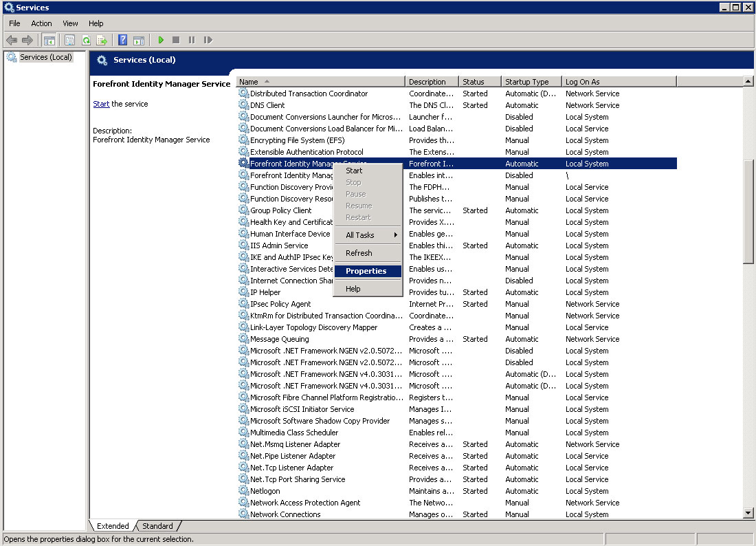Select KtmRm for Distributed Transaction Coordinator row
Image resolution: width=756 pixels, height=546 pixels.
pos(457,315)
